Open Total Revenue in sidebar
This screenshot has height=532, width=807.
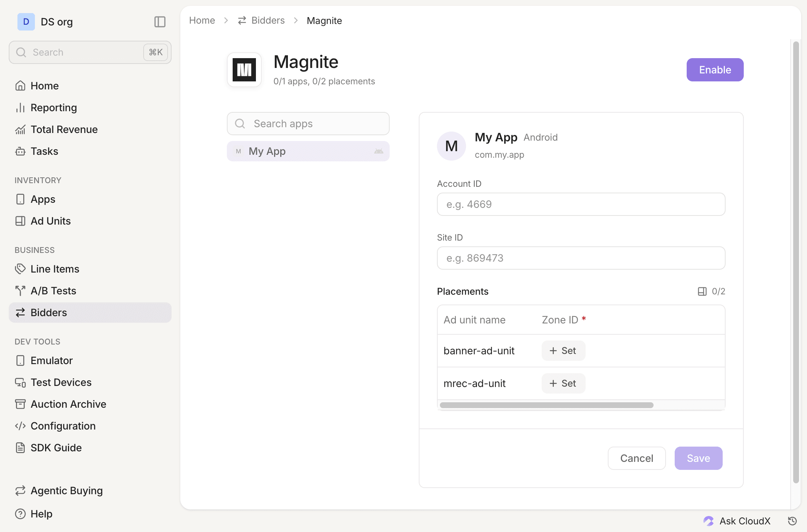point(90,129)
